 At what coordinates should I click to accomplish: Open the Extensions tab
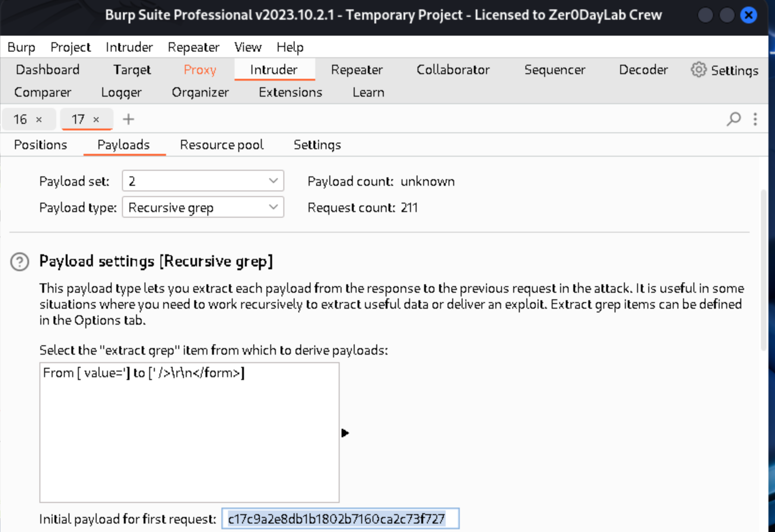pyautogui.click(x=290, y=92)
